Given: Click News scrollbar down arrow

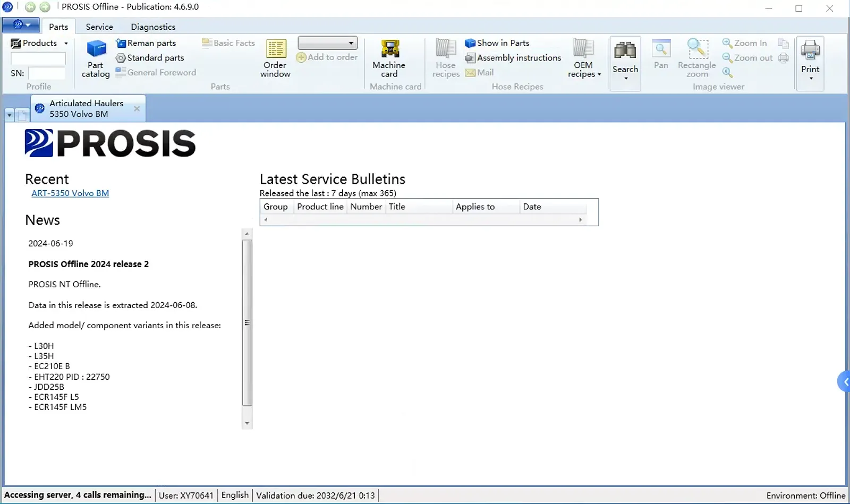Looking at the screenshot, I should pyautogui.click(x=246, y=423).
